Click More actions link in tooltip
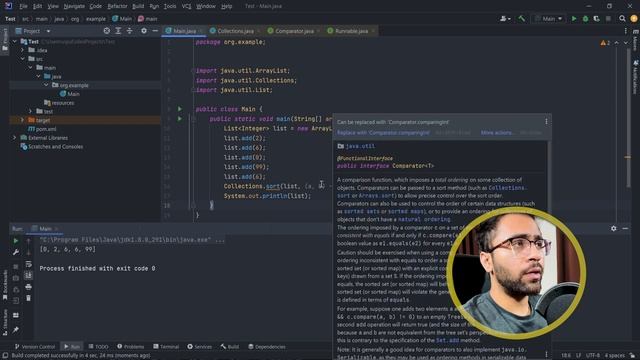Screen dimensions: 640x360 pos(497,133)
